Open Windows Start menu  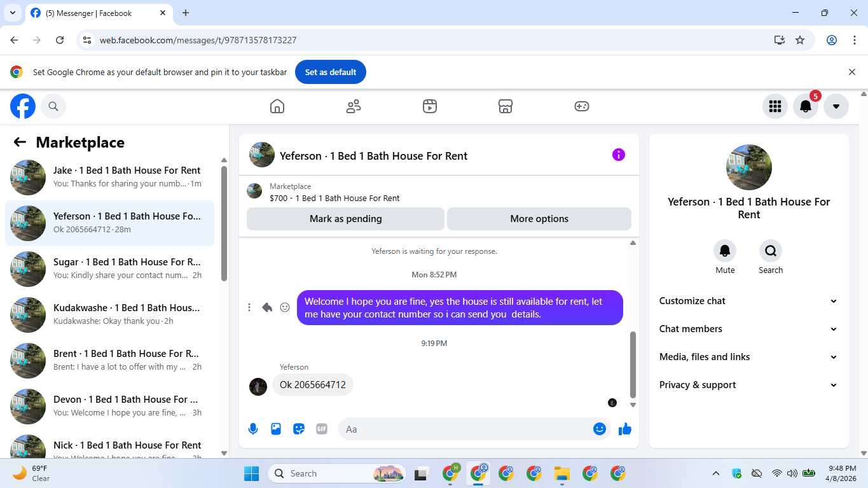coord(252,473)
